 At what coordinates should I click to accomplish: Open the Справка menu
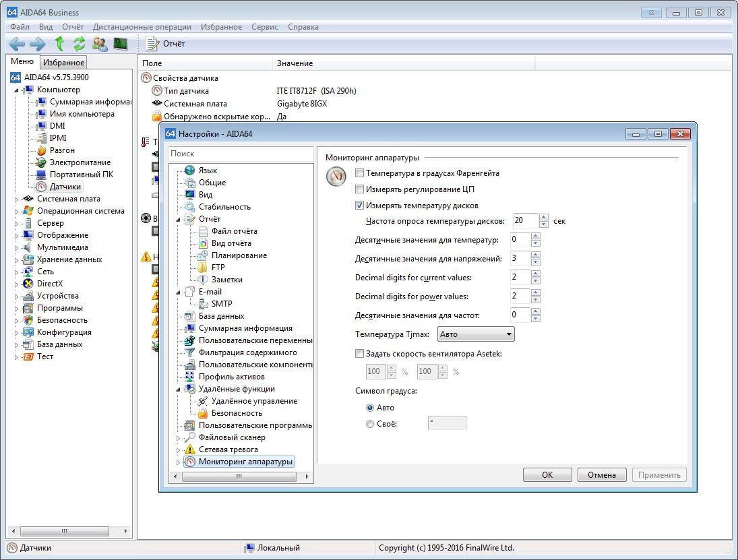click(303, 27)
